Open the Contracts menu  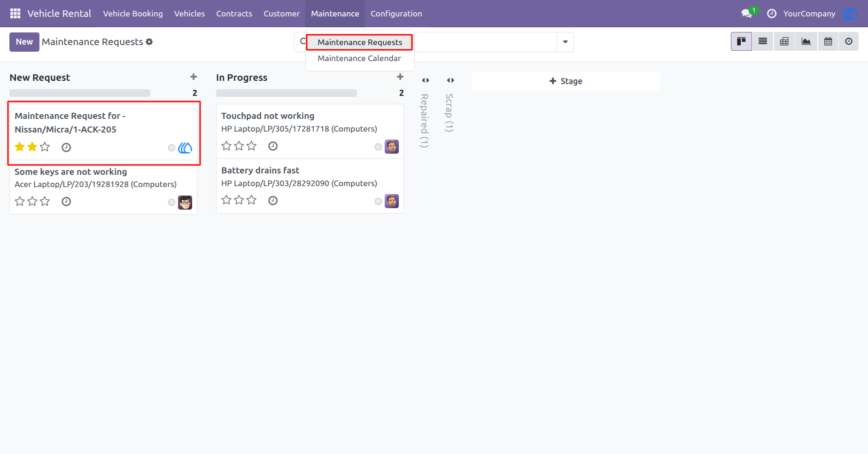point(234,14)
